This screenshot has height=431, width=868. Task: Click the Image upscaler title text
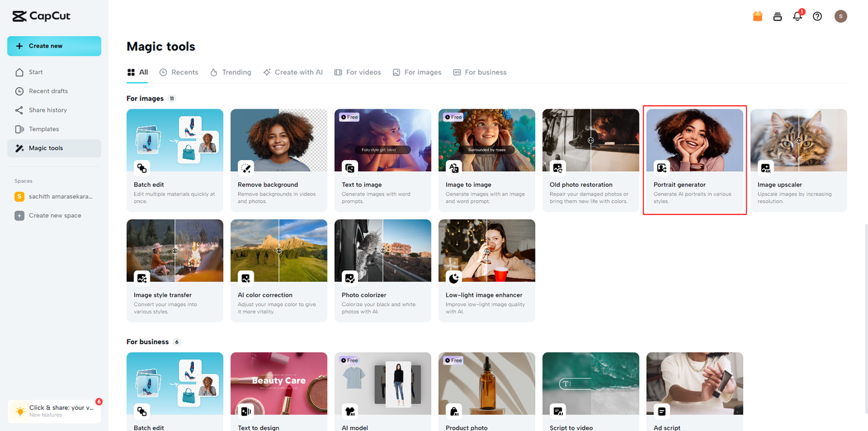[x=780, y=185]
